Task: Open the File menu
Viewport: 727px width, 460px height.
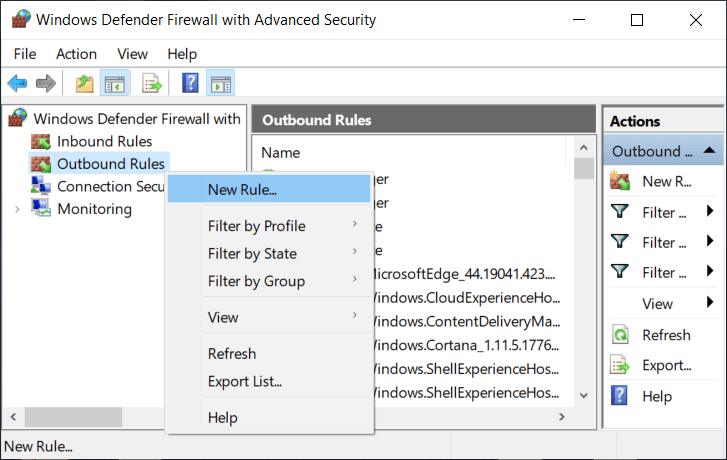Action: tap(25, 54)
